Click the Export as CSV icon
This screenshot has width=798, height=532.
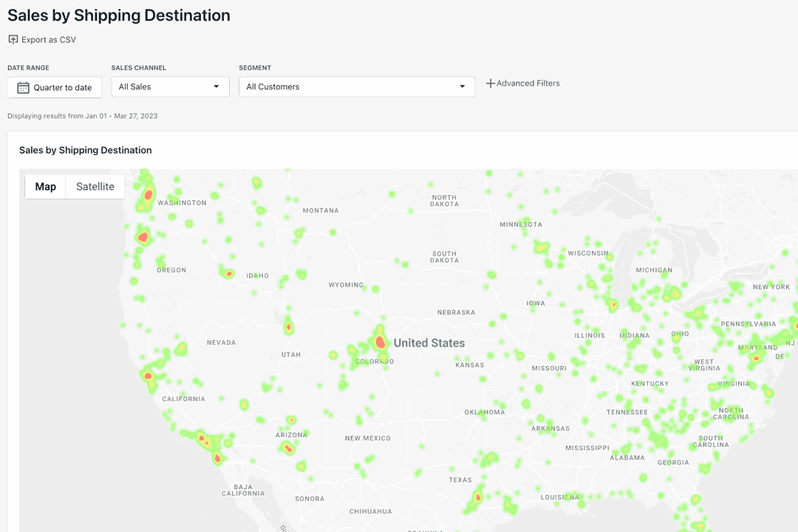(13, 40)
